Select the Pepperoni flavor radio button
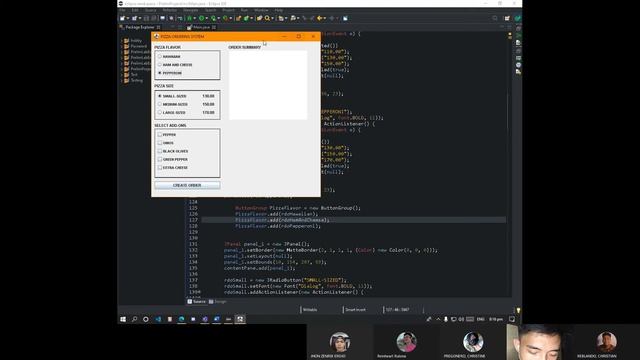The width and height of the screenshot is (640, 360). [160, 73]
